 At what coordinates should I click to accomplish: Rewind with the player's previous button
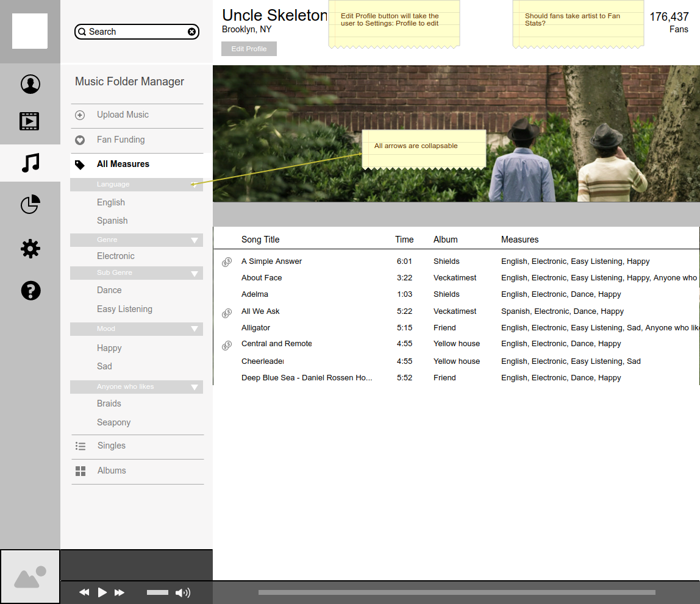click(x=84, y=592)
